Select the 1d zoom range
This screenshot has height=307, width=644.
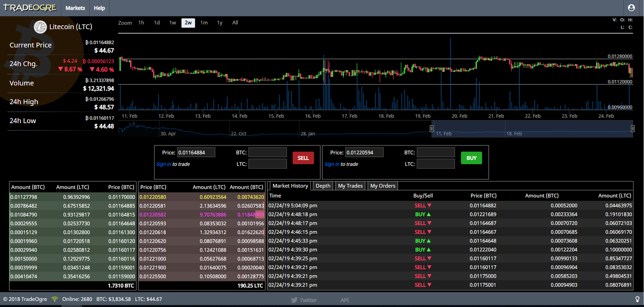tap(157, 23)
